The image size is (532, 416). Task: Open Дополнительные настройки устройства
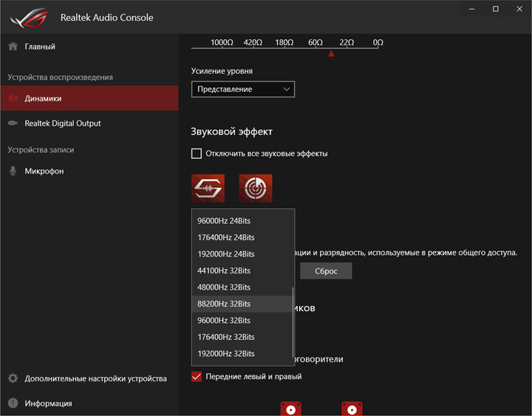(x=89, y=378)
